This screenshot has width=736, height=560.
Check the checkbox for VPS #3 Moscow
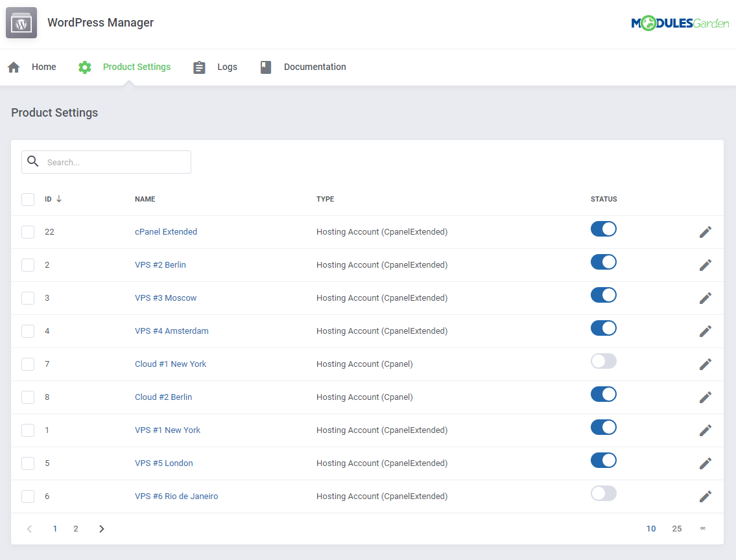pos(28,298)
